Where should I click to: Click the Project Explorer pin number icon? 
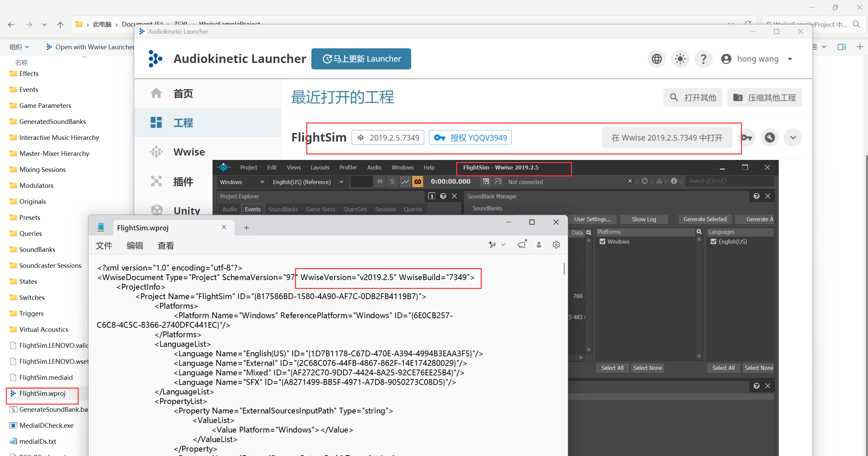[x=432, y=196]
